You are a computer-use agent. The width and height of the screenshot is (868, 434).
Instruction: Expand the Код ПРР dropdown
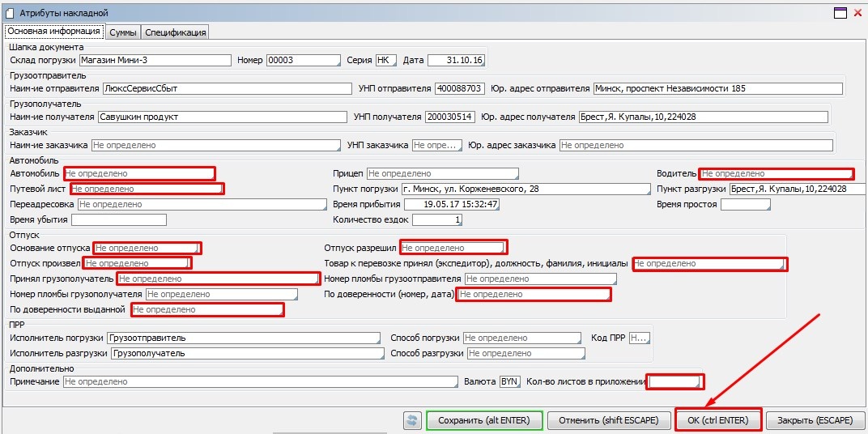point(639,338)
